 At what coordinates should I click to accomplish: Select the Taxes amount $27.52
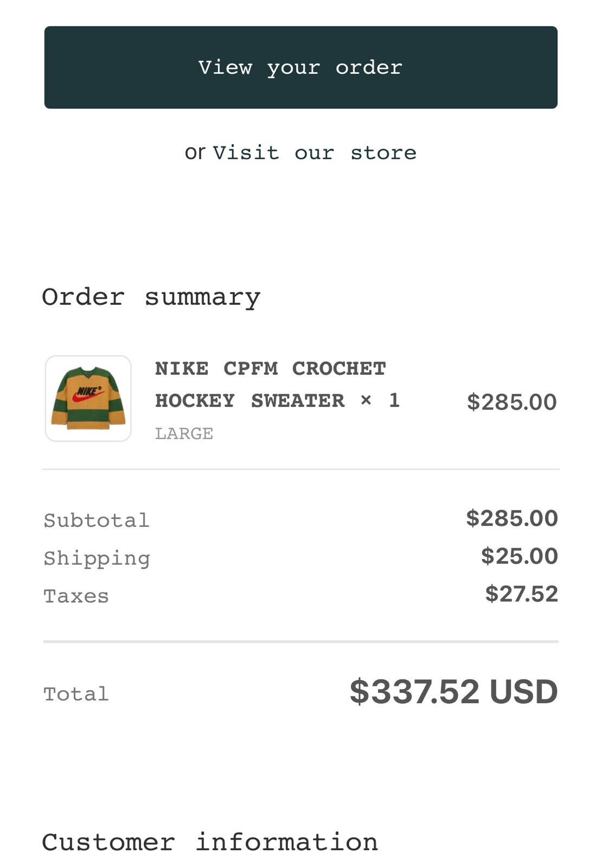pos(522,594)
